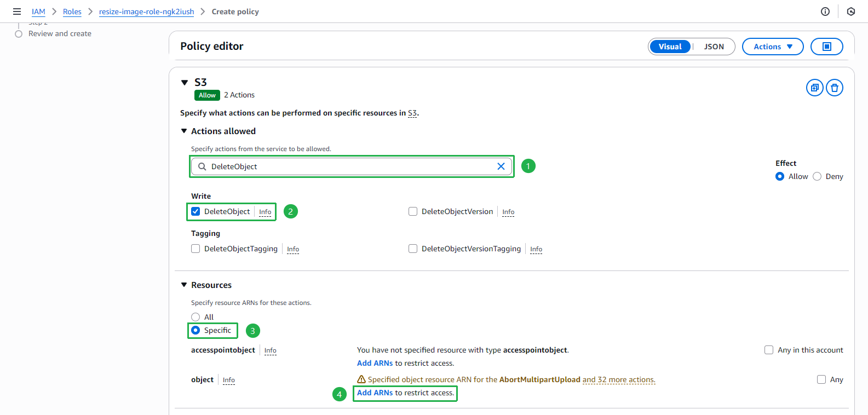Viewport: 868px width, 415px height.
Task: Tick the DeleteObjectVersionTagging checkbox
Action: coord(413,249)
